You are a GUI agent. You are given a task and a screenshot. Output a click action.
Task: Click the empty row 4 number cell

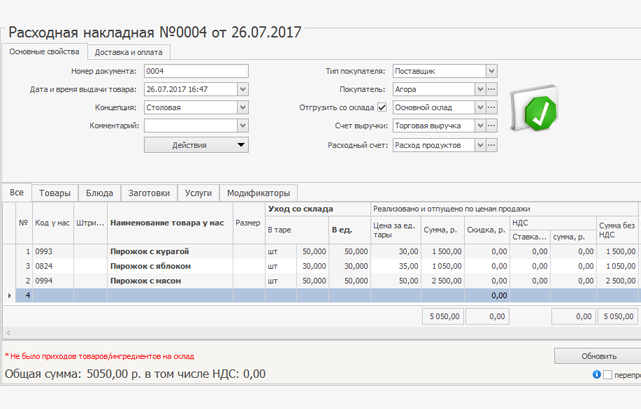(24, 295)
